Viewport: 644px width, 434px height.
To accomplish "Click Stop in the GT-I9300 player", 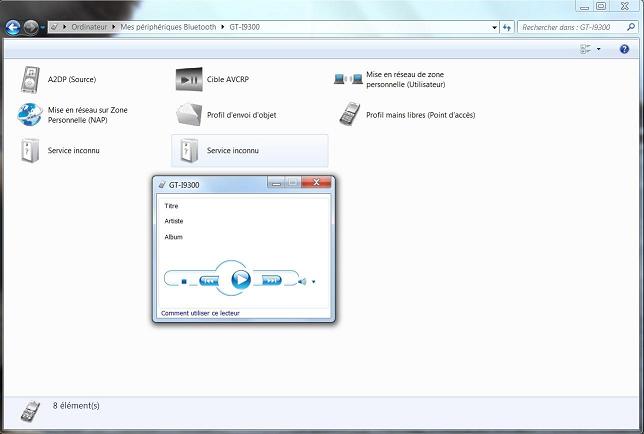I will point(184,282).
